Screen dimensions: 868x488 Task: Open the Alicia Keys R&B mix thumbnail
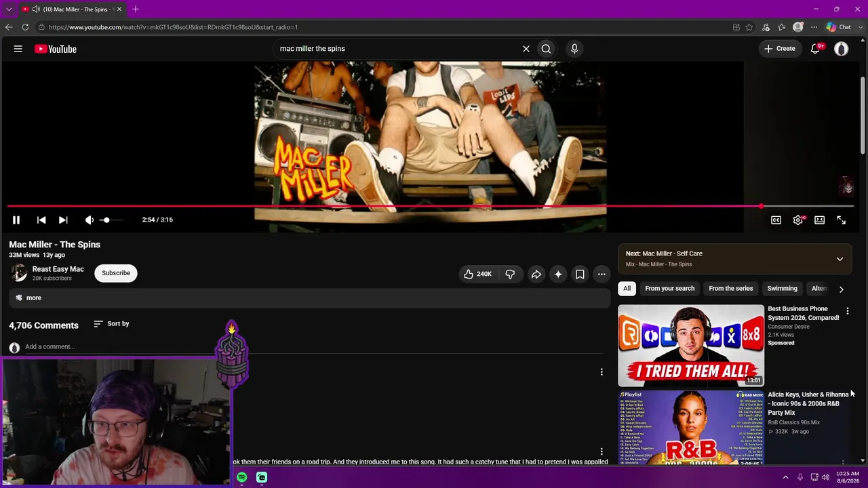pyautogui.click(x=691, y=428)
